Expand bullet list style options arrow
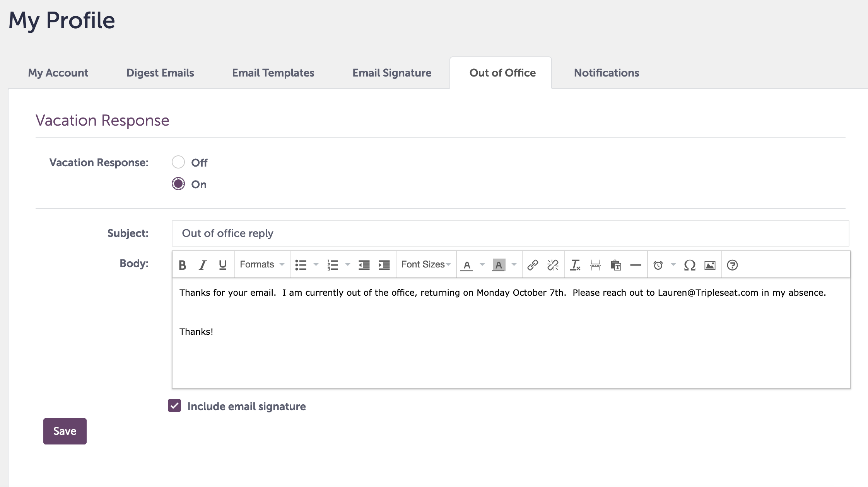Screen dimensions: 868x487 tap(316, 265)
